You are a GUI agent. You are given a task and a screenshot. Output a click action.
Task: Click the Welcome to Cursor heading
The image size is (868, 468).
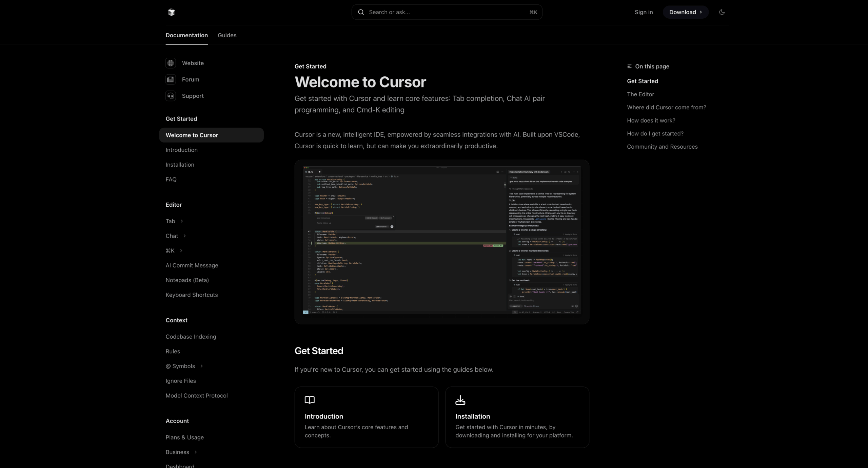(360, 82)
